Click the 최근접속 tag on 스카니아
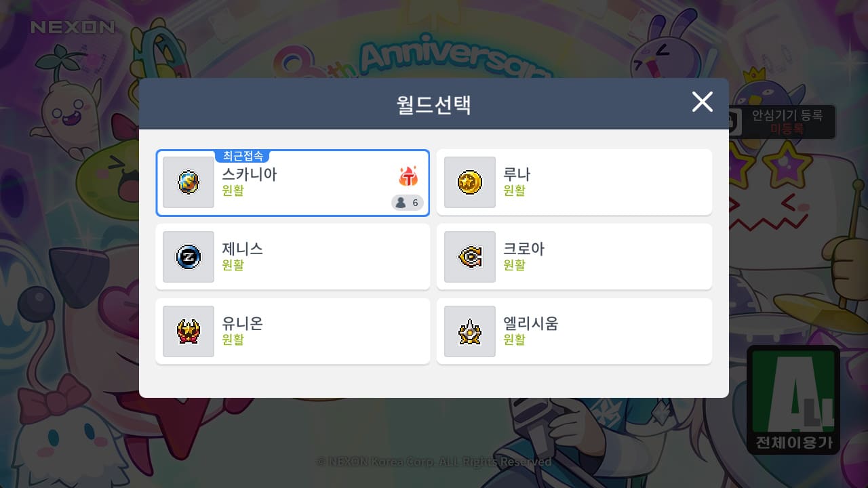 (243, 156)
